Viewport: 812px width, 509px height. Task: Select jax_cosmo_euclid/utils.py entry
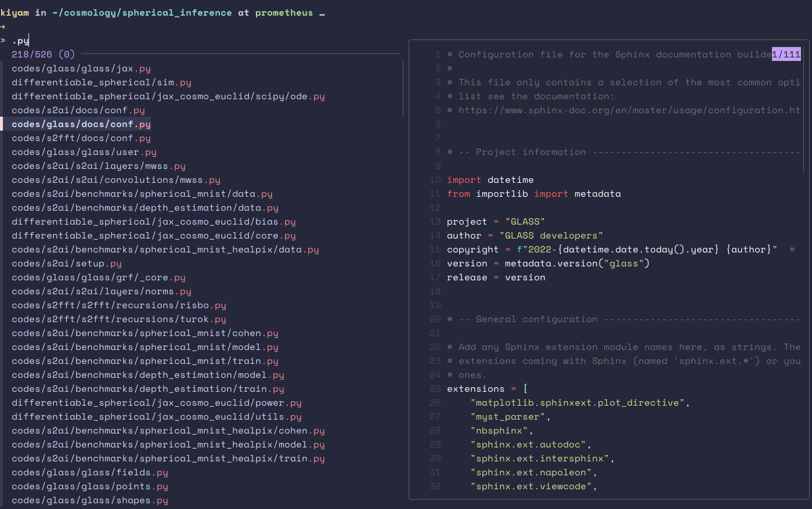(x=157, y=417)
